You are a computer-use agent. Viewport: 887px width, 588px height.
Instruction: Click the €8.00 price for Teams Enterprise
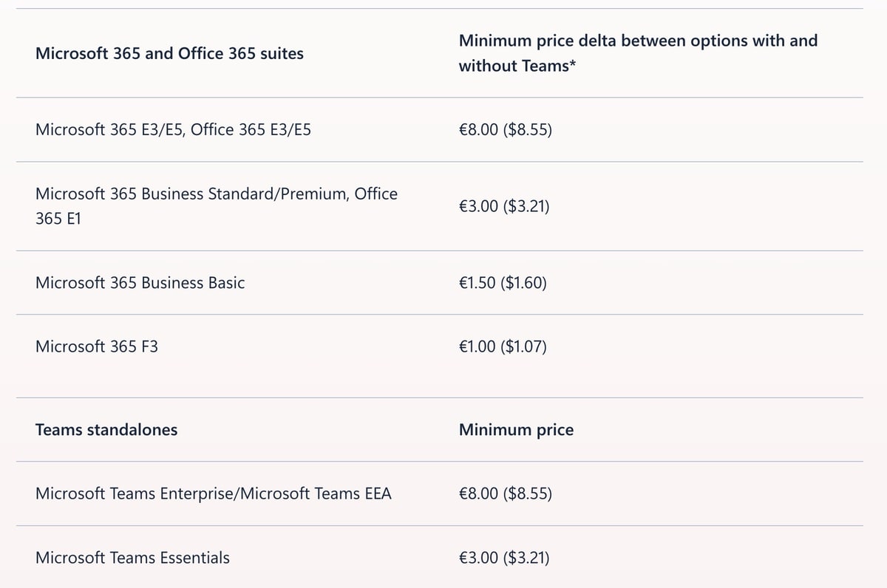(x=478, y=493)
